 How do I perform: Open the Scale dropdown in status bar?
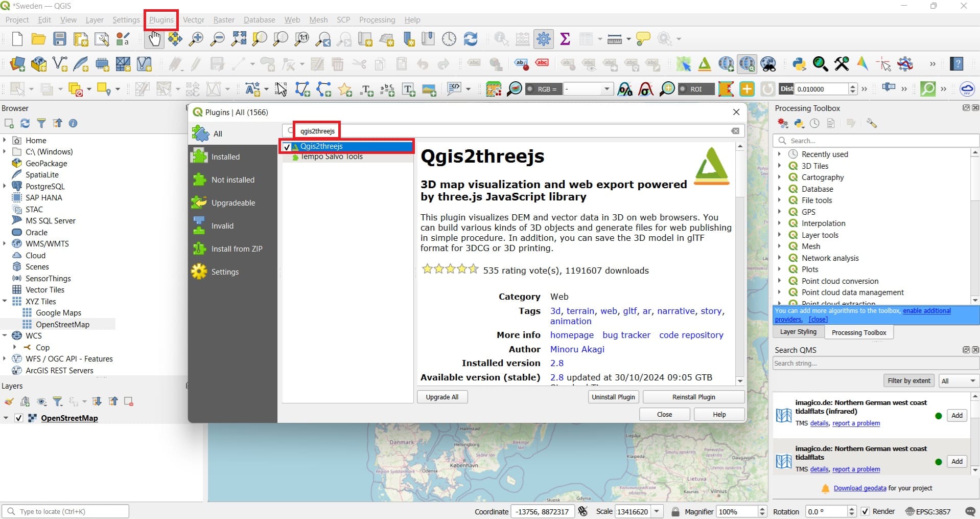[x=657, y=511]
